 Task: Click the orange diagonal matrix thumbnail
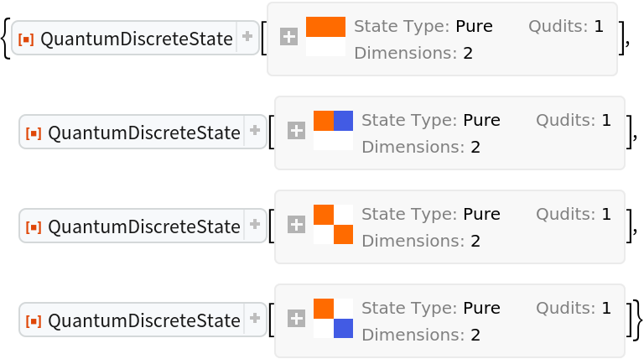[x=333, y=225]
